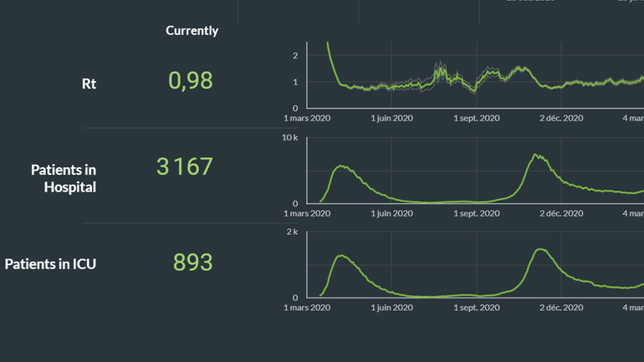
Task: Click the first wave peak in hospital chart
Action: coord(341,166)
